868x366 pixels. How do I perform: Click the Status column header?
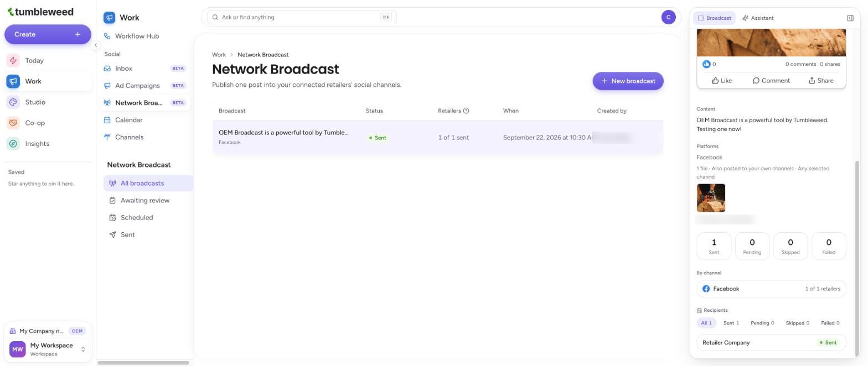point(374,111)
